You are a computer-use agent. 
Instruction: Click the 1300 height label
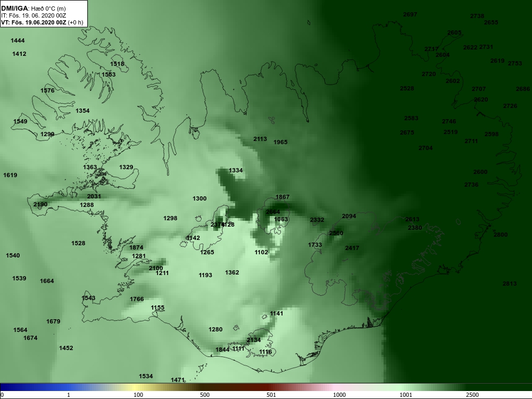[199, 198]
